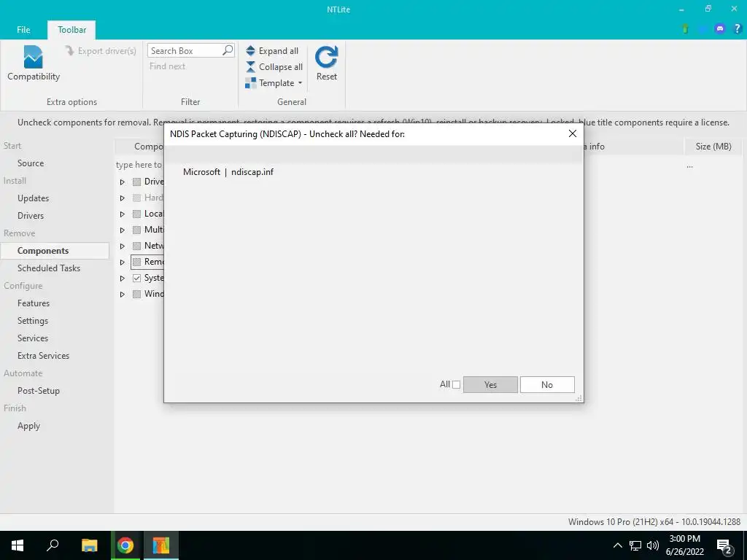Click the Size (MB) column header

tap(713, 146)
